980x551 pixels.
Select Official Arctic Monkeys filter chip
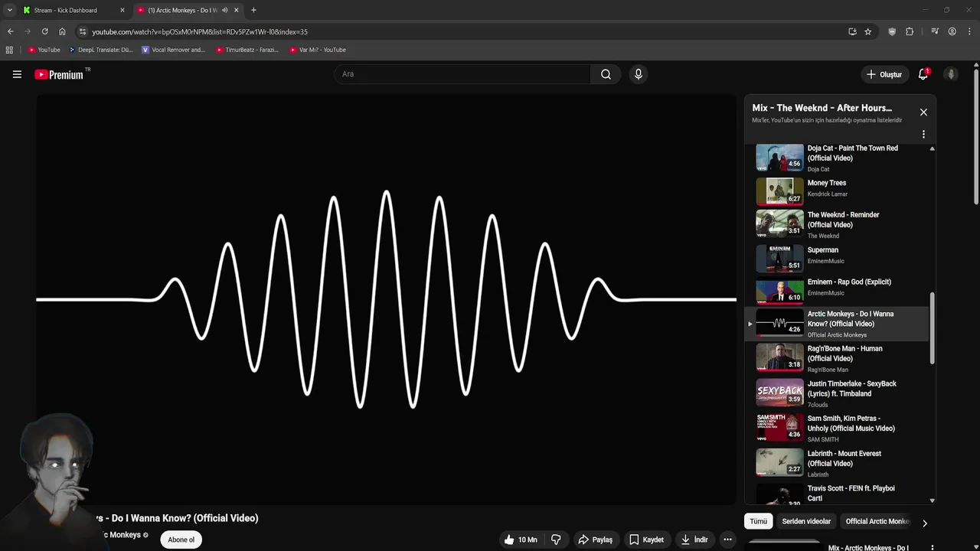tap(877, 521)
